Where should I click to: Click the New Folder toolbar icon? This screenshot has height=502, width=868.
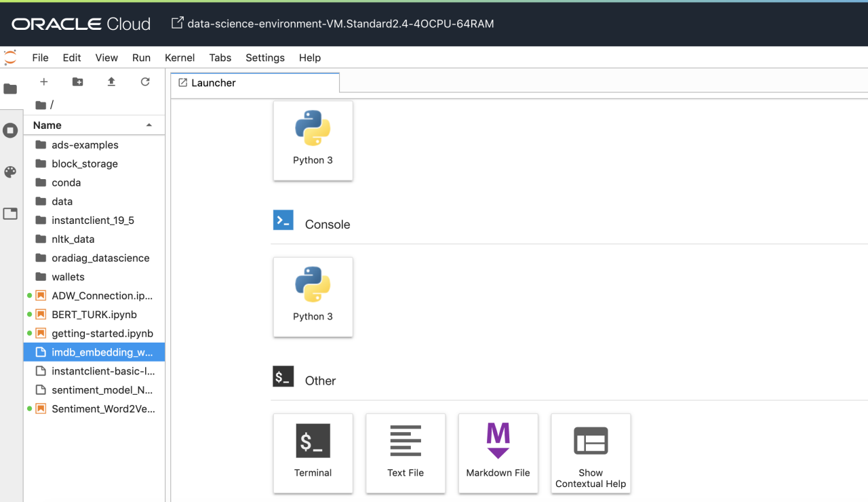[78, 82]
